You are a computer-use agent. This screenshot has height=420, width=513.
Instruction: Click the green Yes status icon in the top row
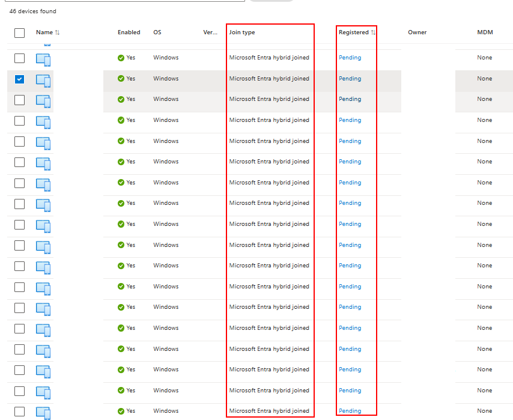coord(120,57)
